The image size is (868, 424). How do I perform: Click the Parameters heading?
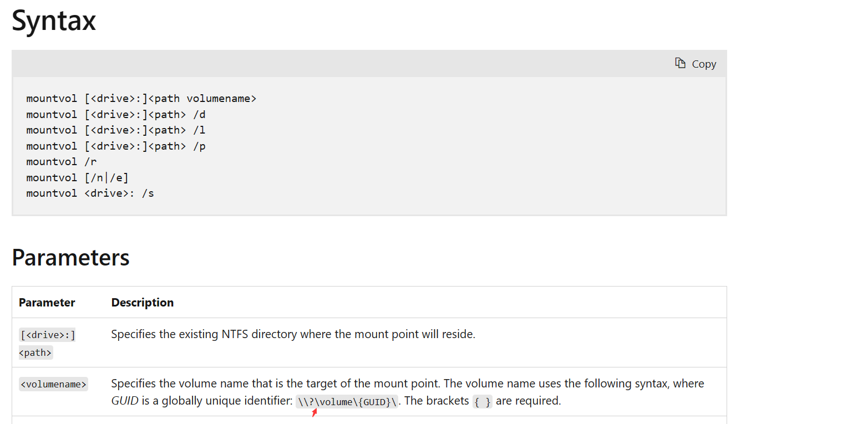click(x=70, y=258)
